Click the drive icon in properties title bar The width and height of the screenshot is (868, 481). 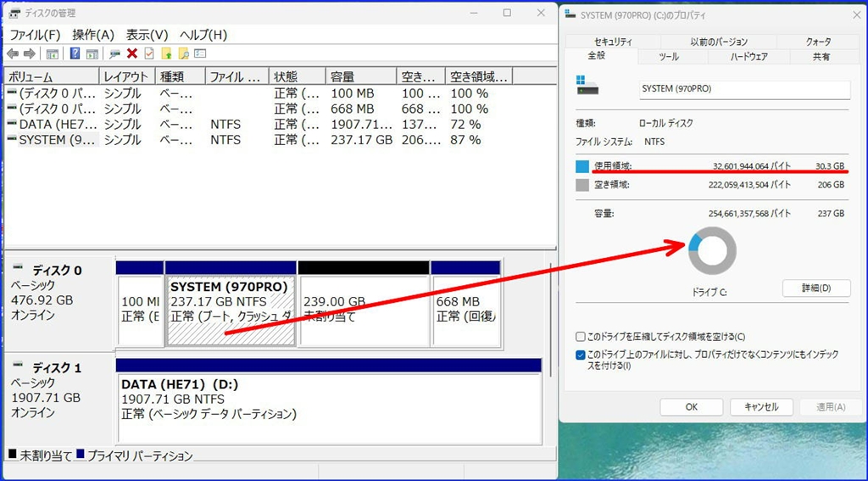point(570,15)
